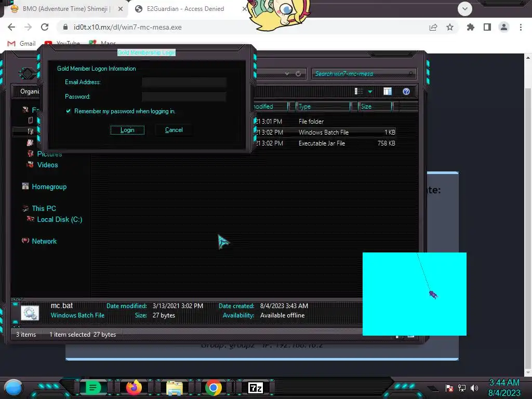This screenshot has height=399, width=532.
Task: Open Local Disk (C:)
Action: pos(60,220)
